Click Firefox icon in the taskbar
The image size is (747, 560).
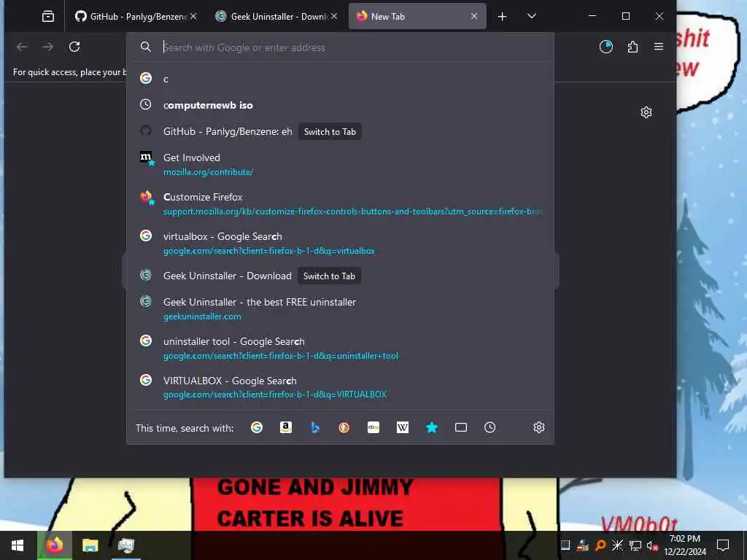click(x=55, y=545)
